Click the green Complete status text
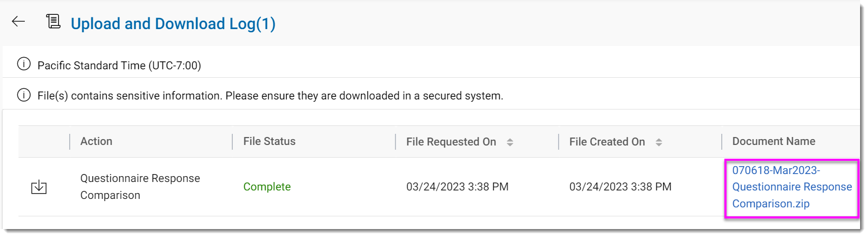 point(267,187)
